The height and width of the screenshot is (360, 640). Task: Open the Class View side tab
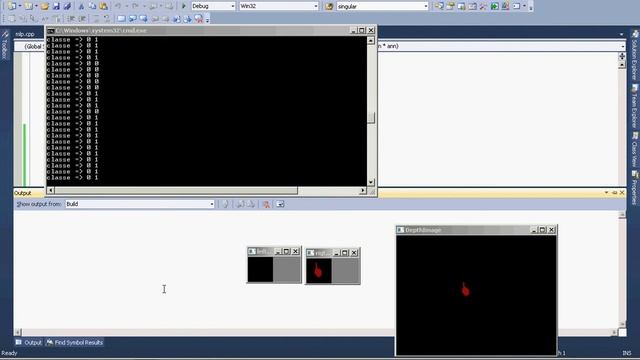point(635,150)
